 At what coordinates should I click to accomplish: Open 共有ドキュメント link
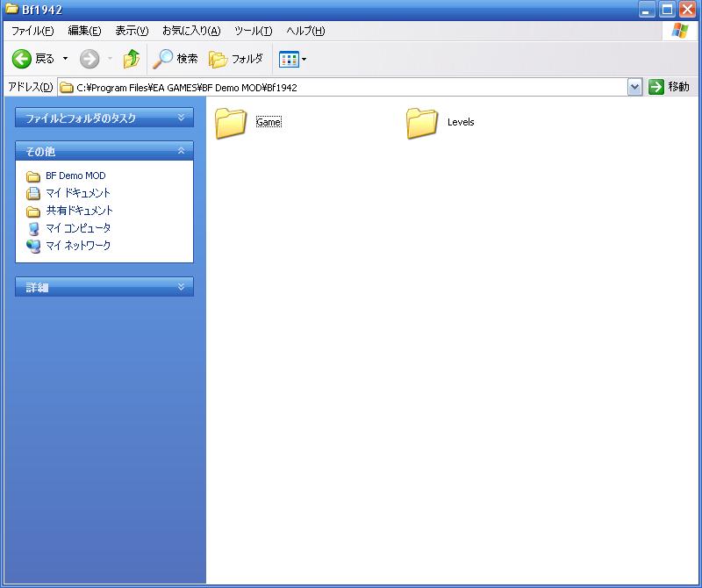click(x=79, y=211)
